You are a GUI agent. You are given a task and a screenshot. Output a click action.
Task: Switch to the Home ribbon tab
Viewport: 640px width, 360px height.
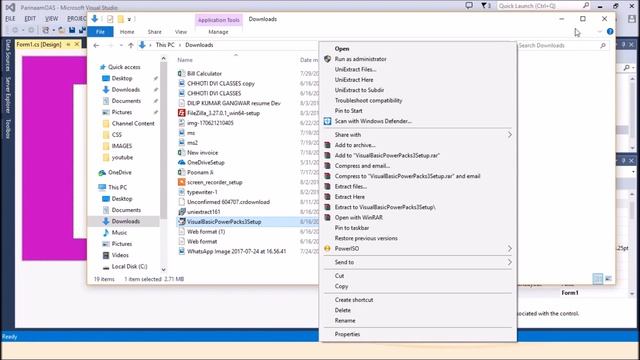(127, 32)
